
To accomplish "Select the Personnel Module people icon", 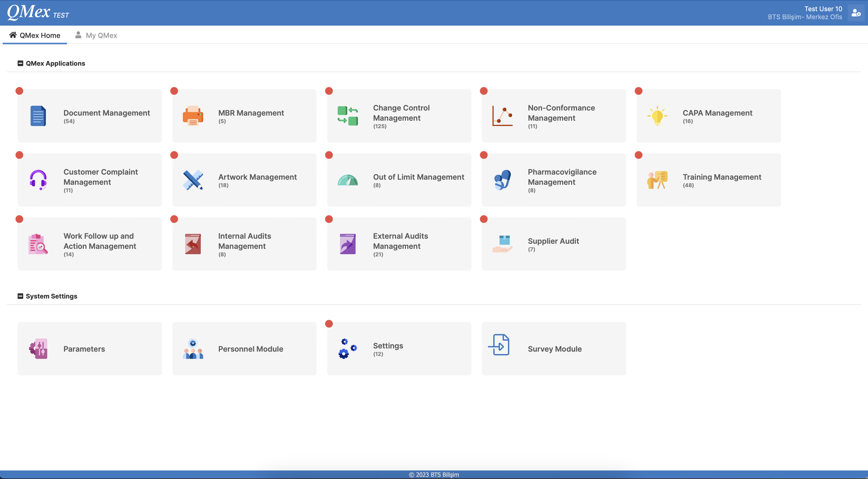I will [193, 348].
